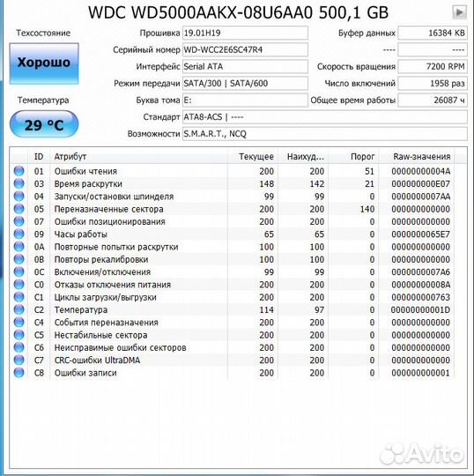The width and height of the screenshot is (474, 476).
Task: Click the Прошивка field showing 19.01H19
Action: coord(245,33)
